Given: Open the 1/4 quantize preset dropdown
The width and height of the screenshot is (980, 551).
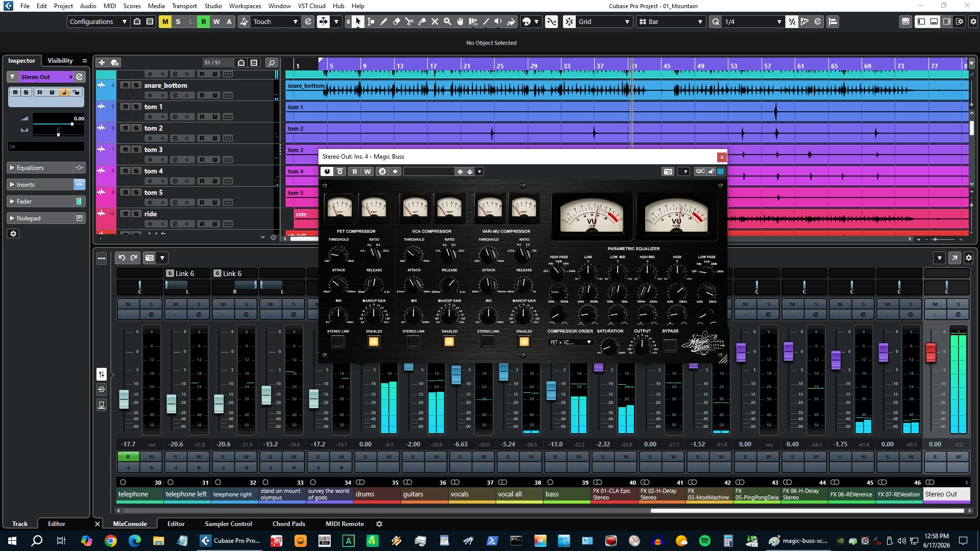Looking at the screenshot, I should click(753, 21).
